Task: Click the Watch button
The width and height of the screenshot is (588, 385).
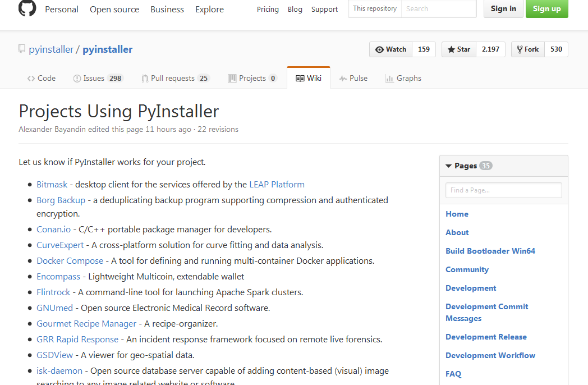Action: 391,49
